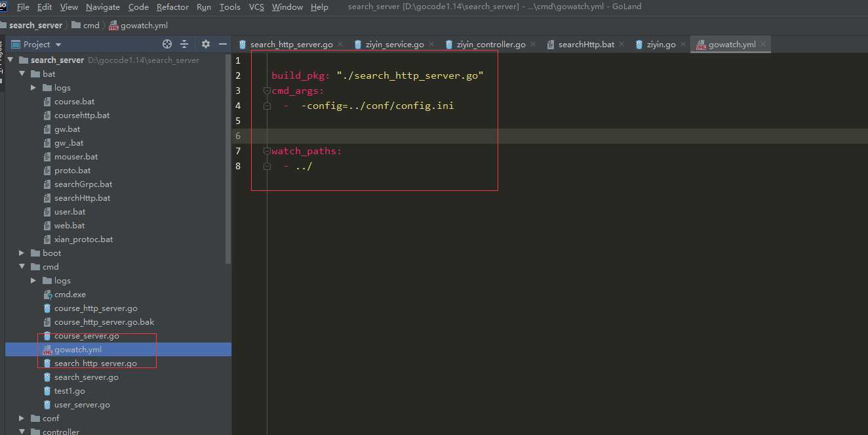
Task: Select gw.bat file
Action: point(67,129)
